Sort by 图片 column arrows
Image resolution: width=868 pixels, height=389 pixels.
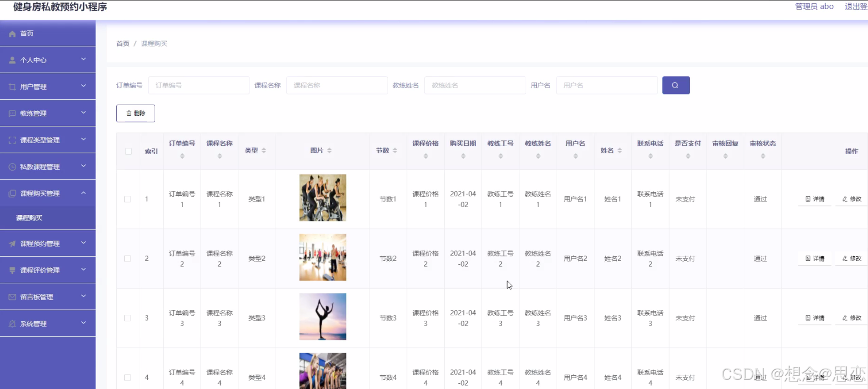click(329, 151)
